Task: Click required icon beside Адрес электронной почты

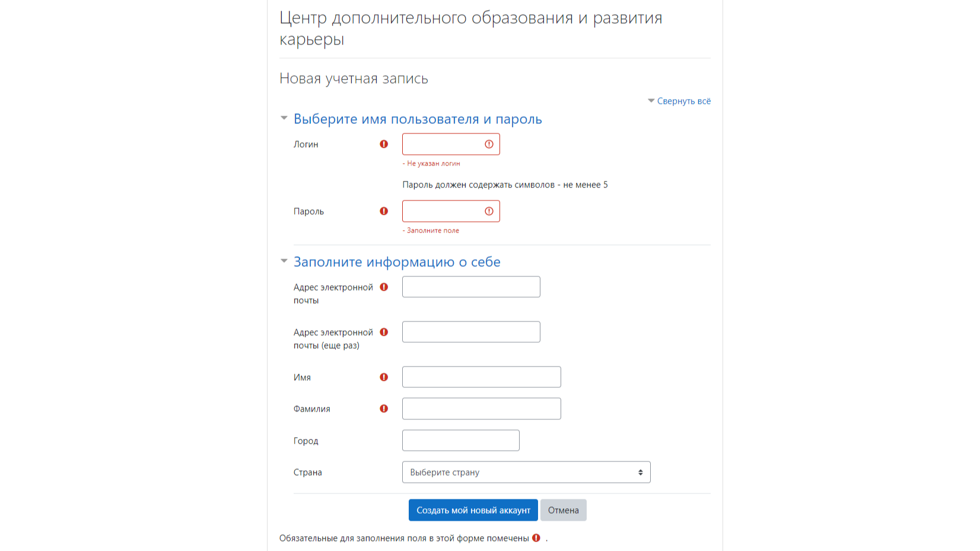Action: (384, 287)
